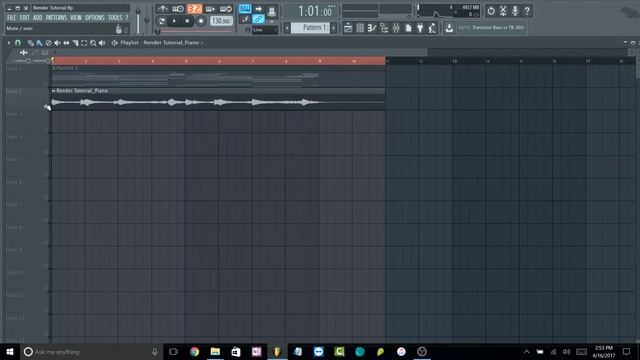Toggle loop recording
This screenshot has height=360, width=640.
point(226,9)
